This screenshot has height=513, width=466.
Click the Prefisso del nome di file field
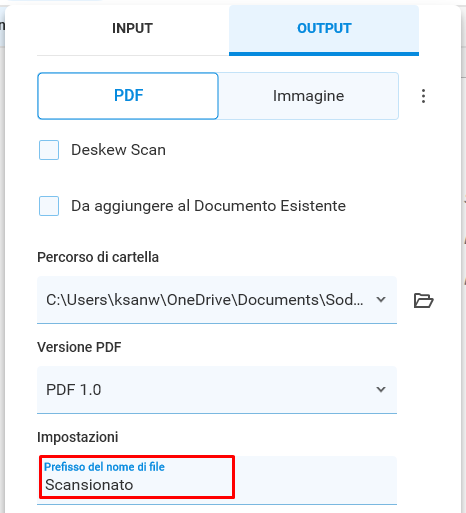coord(217,480)
